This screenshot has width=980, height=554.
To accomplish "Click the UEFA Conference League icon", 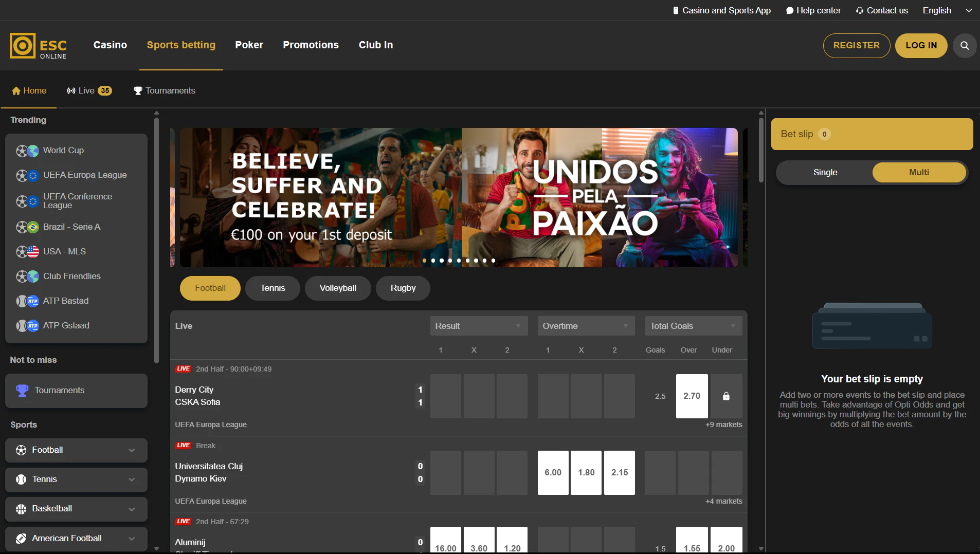I will coord(27,201).
